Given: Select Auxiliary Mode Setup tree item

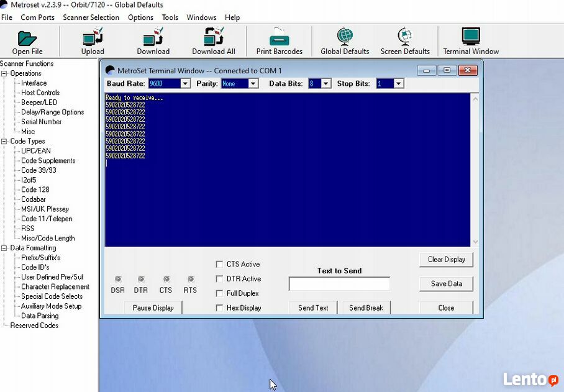Looking at the screenshot, I should (x=52, y=306).
